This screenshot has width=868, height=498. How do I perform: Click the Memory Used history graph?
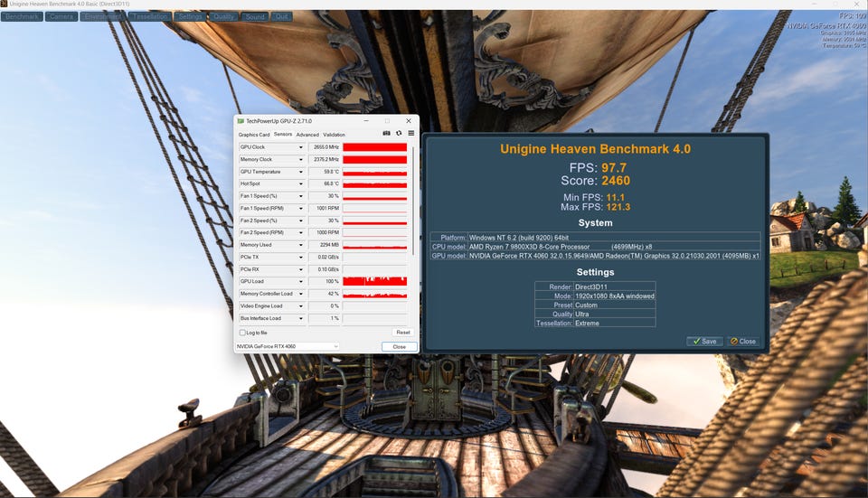[x=374, y=245]
